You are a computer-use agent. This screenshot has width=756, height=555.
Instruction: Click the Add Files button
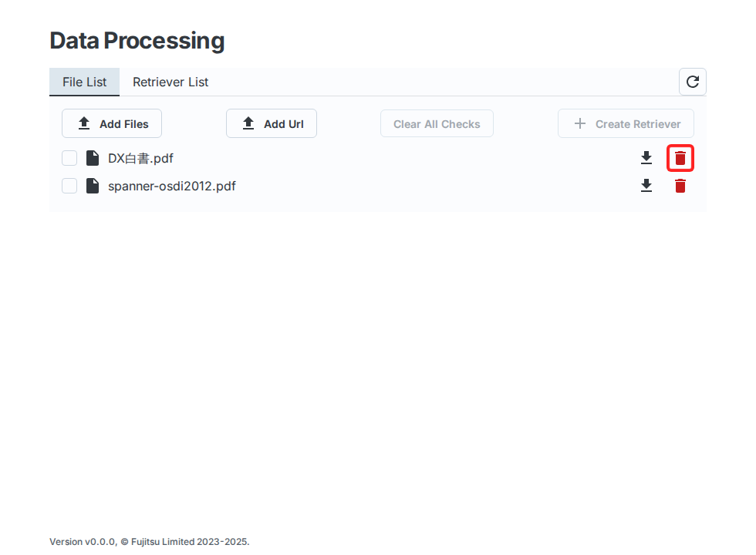coord(112,124)
